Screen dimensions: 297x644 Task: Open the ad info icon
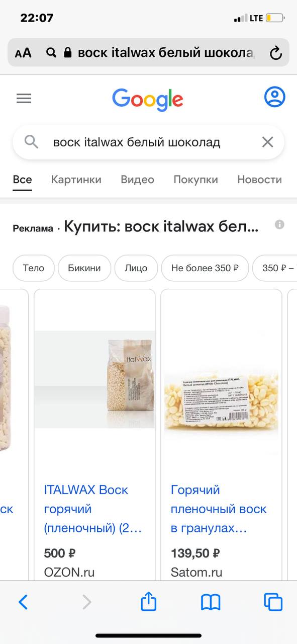click(279, 224)
